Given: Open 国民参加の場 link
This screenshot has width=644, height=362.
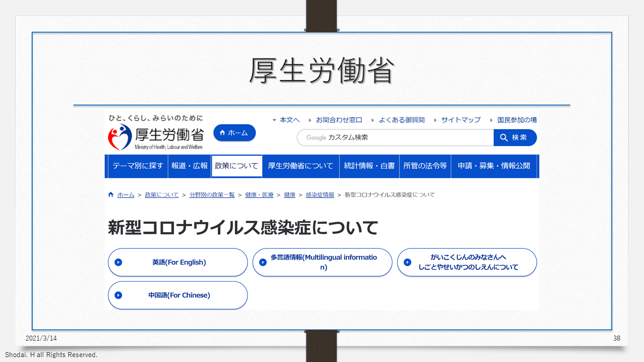Looking at the screenshot, I should coord(517,120).
